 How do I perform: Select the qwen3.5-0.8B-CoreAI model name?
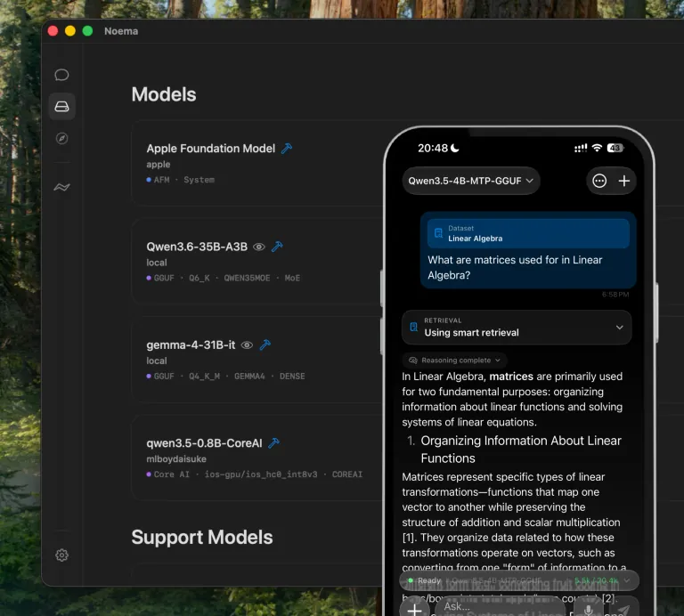[x=204, y=443]
